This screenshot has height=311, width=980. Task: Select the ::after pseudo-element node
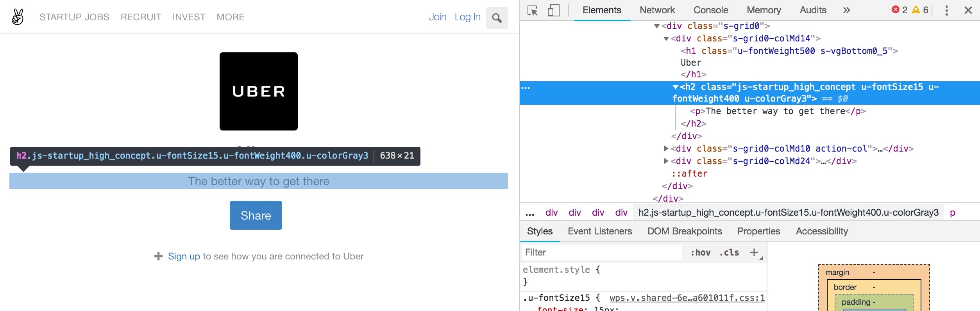689,173
